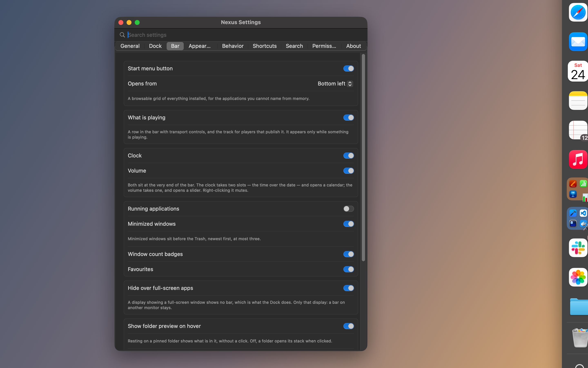Open the lined-paper icon with badge 12

[x=578, y=130]
